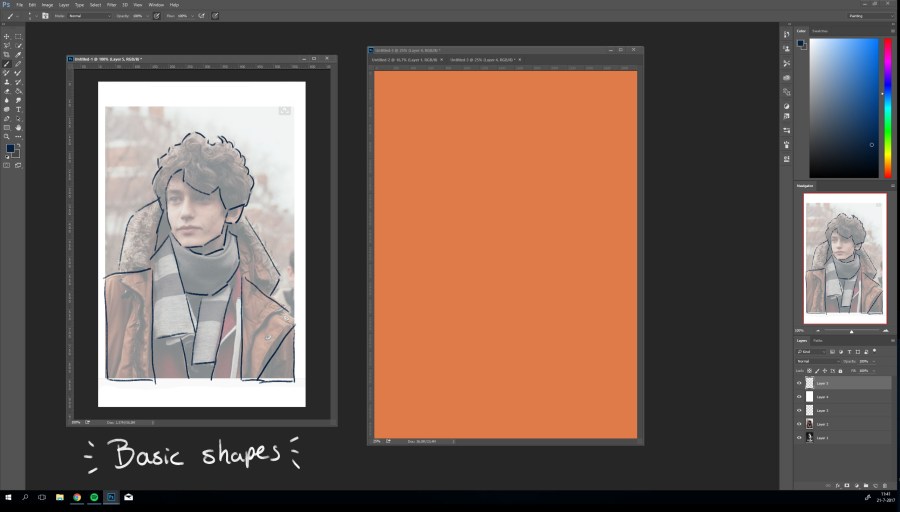Select the Horizontal Type tool
Viewport: 900px width, 512px height.
pos(18,109)
